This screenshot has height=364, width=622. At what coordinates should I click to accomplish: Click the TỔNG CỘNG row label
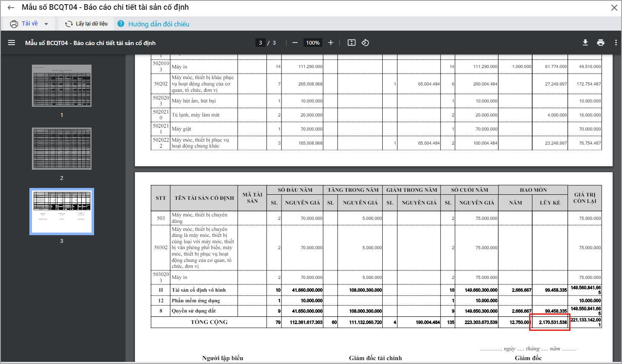point(209,322)
